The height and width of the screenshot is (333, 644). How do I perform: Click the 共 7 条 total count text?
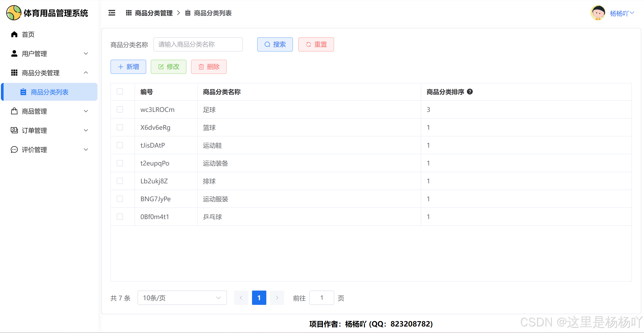[x=120, y=298]
